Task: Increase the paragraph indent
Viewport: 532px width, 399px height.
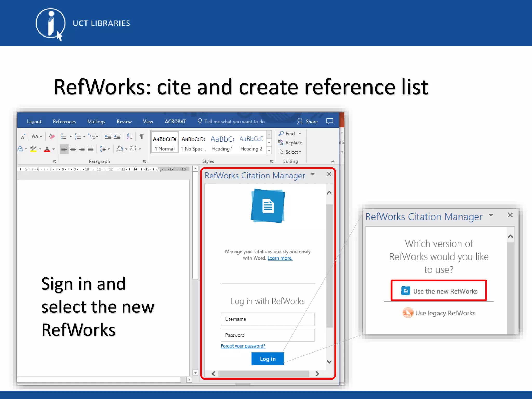Action: coord(117,136)
